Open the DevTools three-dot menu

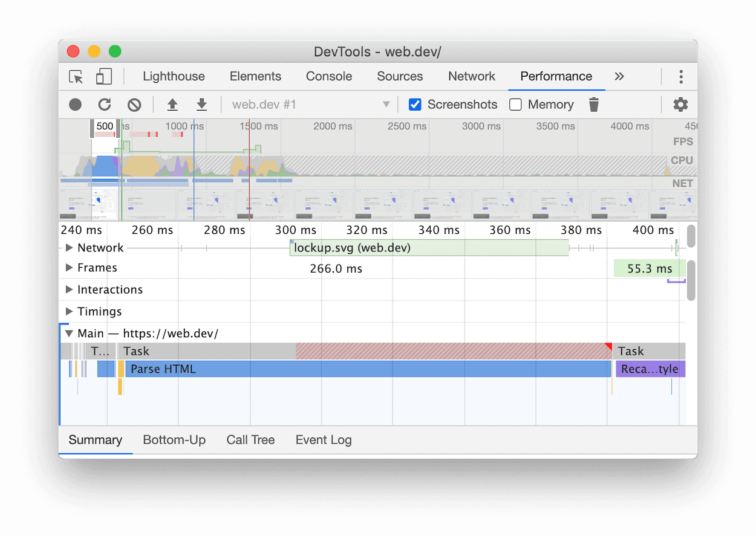coord(681,76)
